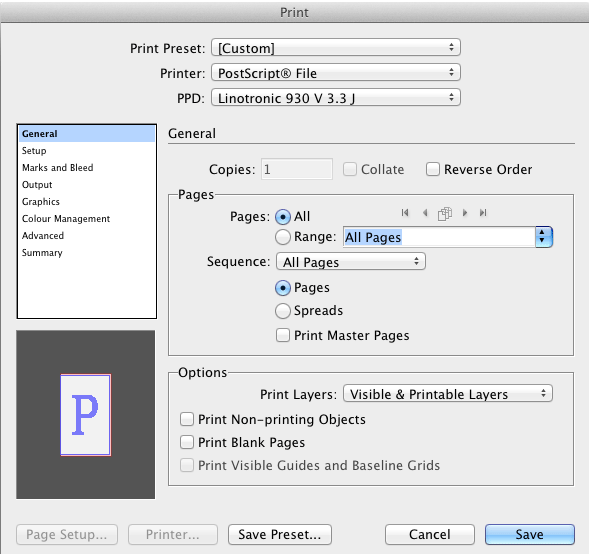Go to the last page icon
This screenshot has width=589, height=560.
483,213
